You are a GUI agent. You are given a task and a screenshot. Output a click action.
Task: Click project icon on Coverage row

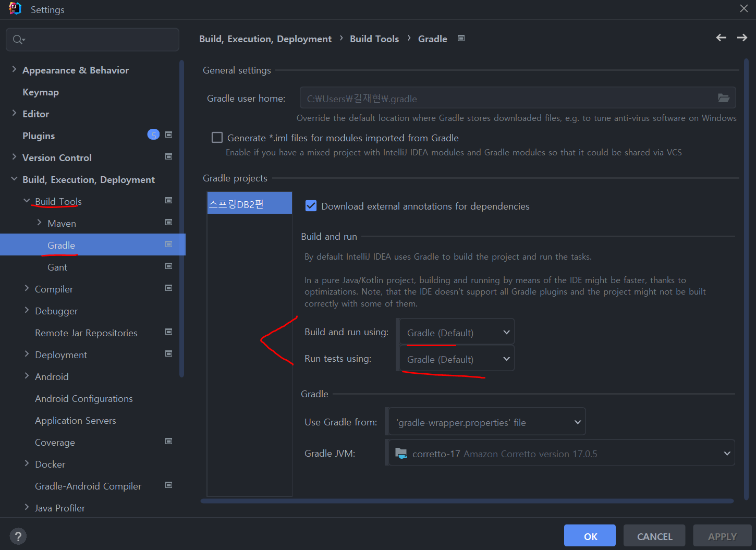point(168,441)
